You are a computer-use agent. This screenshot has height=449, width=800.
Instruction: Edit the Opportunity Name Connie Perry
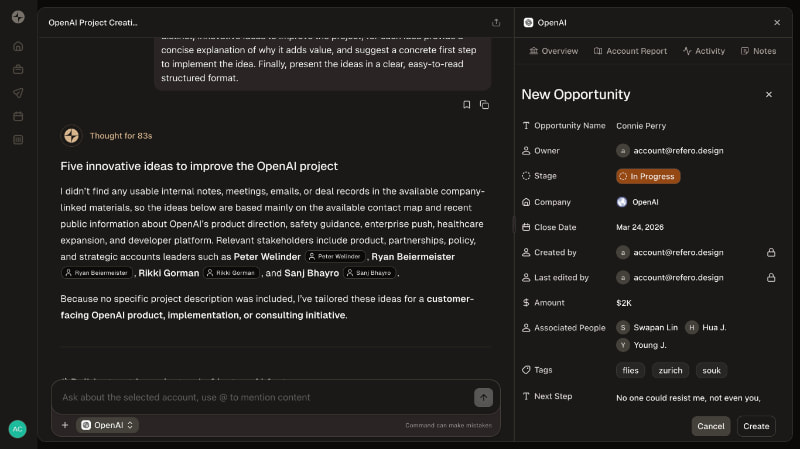click(641, 126)
